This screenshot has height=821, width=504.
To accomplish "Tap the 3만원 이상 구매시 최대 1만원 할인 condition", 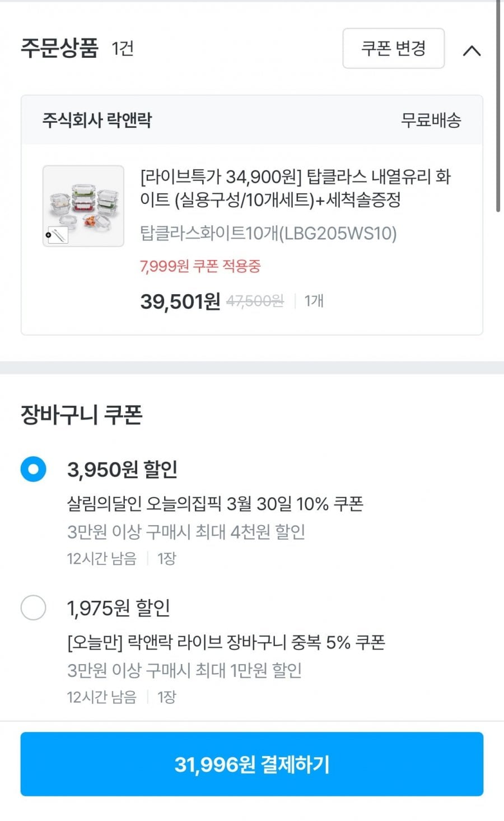I will [x=184, y=670].
